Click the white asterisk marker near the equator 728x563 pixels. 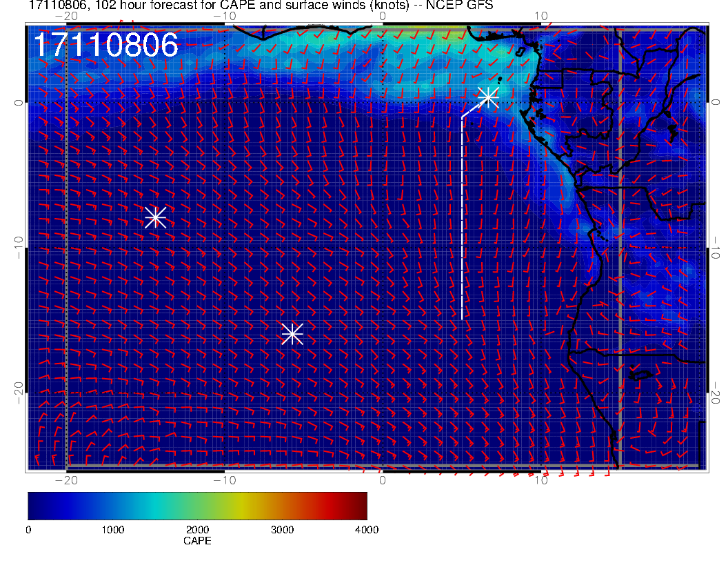point(488,97)
